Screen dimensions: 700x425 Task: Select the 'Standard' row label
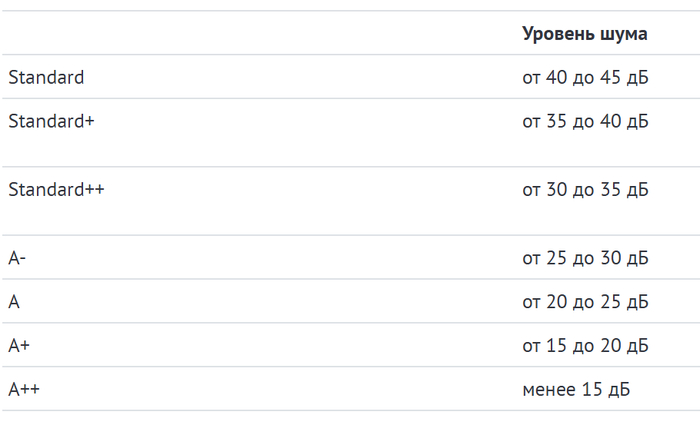[46, 77]
